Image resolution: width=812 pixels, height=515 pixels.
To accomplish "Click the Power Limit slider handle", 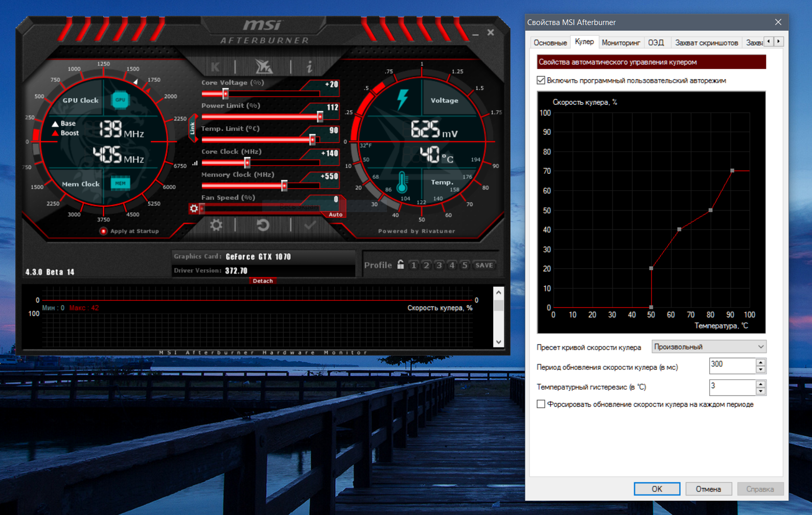I will click(x=320, y=116).
